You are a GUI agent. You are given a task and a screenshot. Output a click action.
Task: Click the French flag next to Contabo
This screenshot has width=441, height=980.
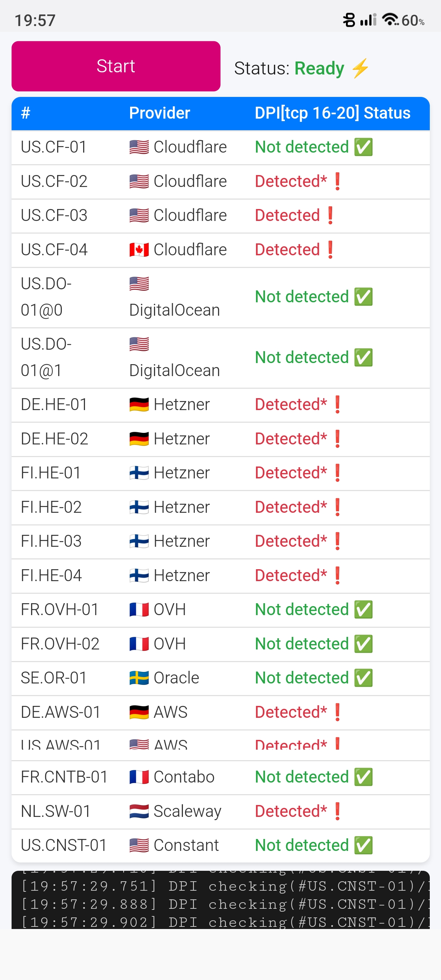tap(139, 777)
